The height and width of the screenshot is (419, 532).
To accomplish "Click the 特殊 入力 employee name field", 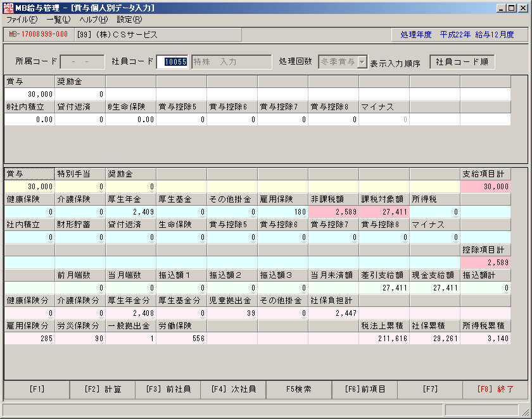I will 231,62.
